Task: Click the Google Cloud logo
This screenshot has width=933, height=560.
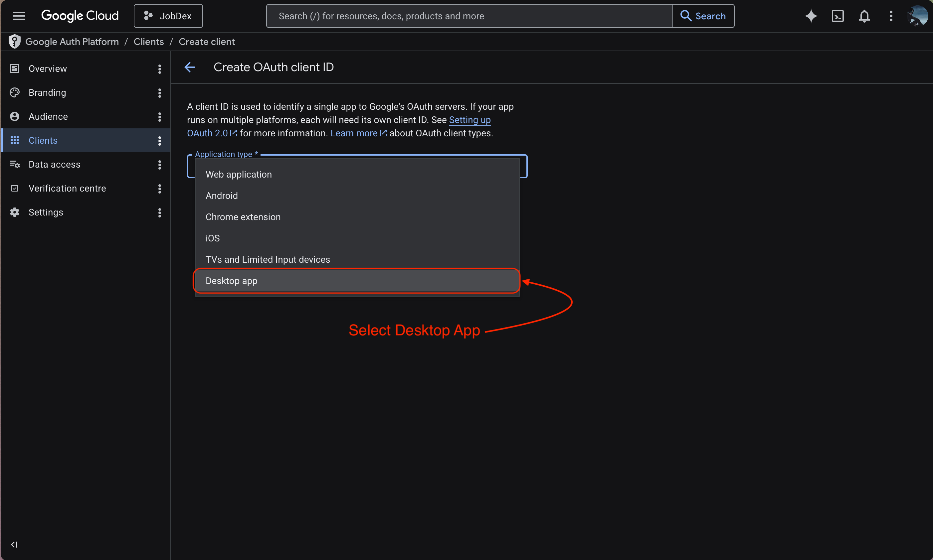Action: point(80,16)
